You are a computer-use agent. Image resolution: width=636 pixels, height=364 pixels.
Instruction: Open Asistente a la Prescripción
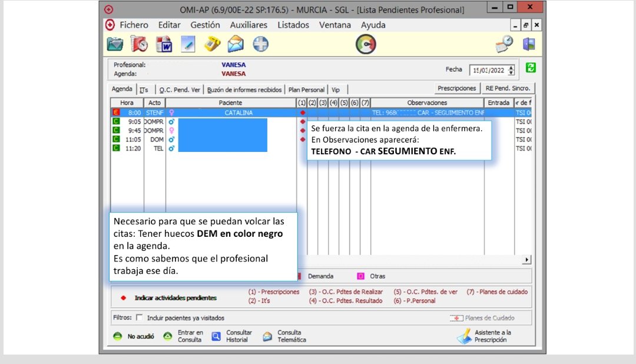click(485, 336)
